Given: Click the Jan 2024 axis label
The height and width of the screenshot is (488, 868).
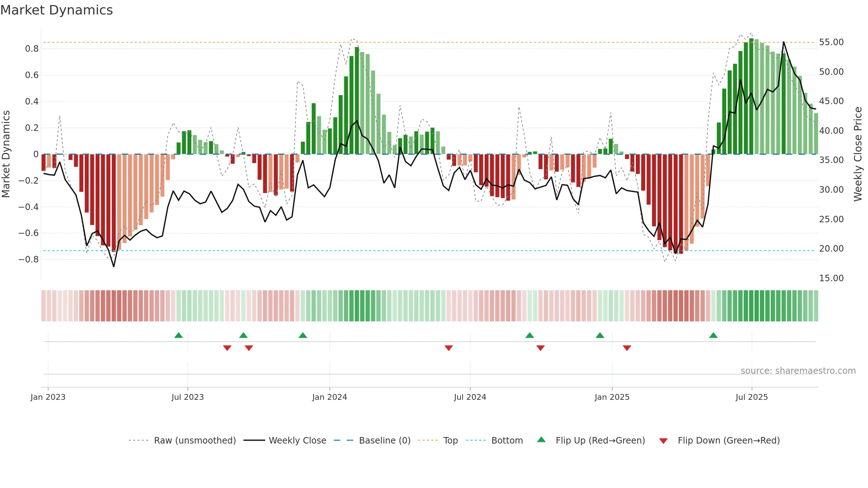Looking at the screenshot, I should click(x=330, y=397).
